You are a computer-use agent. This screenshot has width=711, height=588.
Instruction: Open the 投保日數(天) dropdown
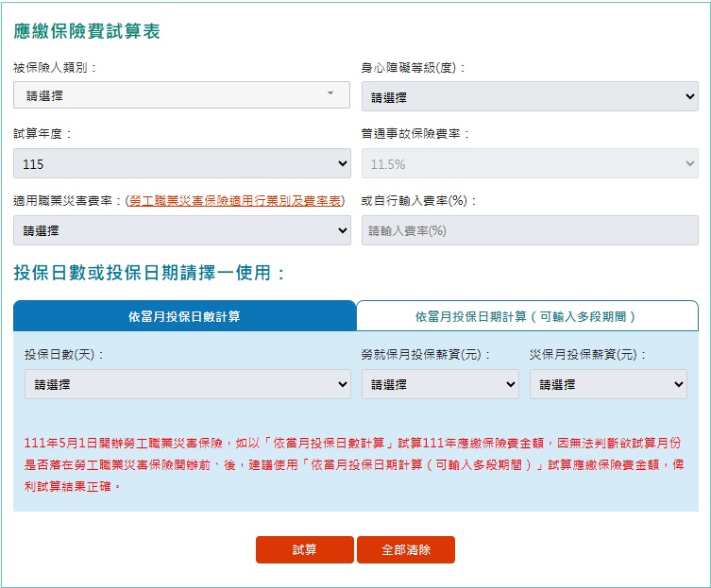tap(187, 384)
